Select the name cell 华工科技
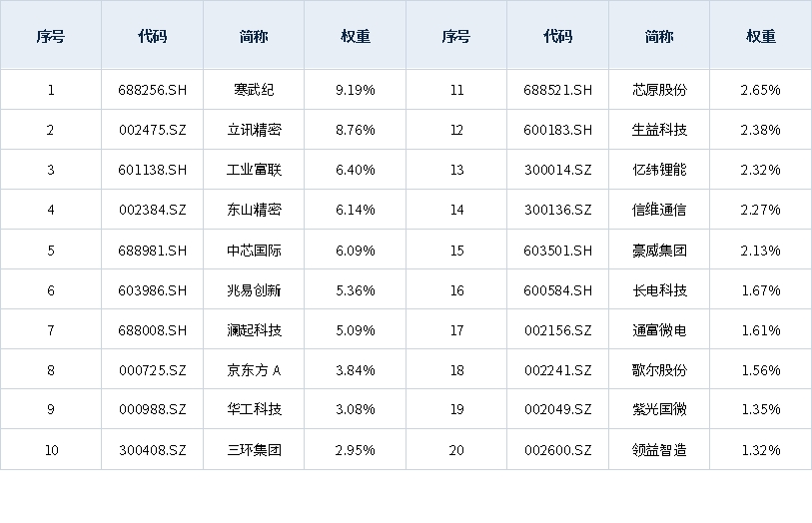This screenshot has height=523, width=812. [254, 409]
